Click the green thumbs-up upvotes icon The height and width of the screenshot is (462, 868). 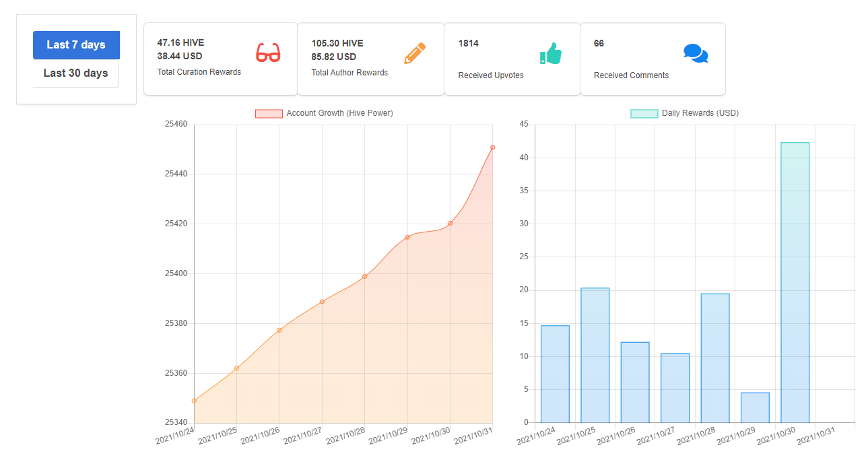pos(550,54)
